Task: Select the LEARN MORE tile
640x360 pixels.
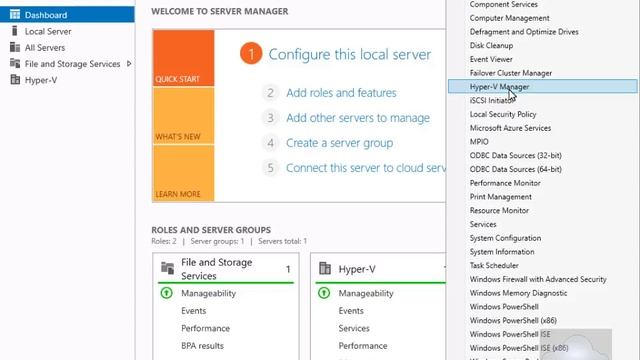Action: point(184,173)
